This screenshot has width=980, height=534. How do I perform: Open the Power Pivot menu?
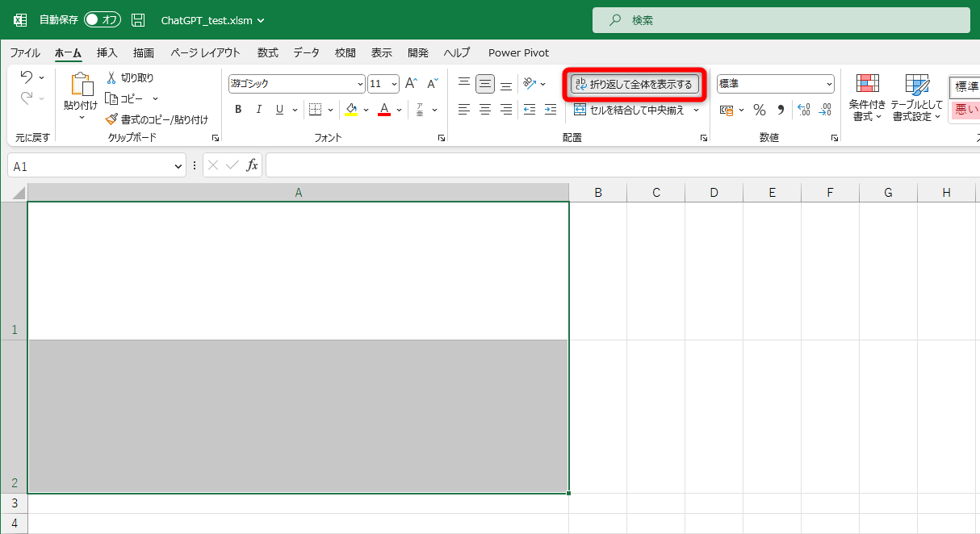tap(518, 52)
